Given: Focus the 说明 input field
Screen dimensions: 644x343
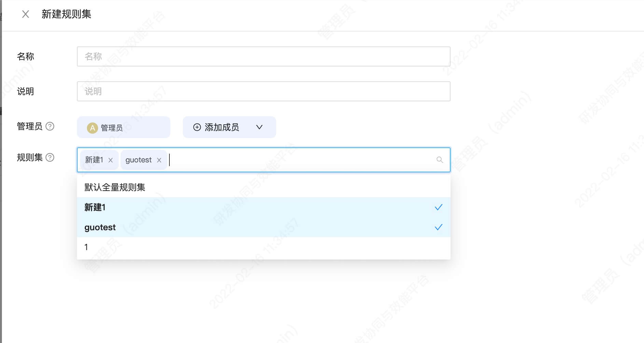Looking at the screenshot, I should point(263,91).
